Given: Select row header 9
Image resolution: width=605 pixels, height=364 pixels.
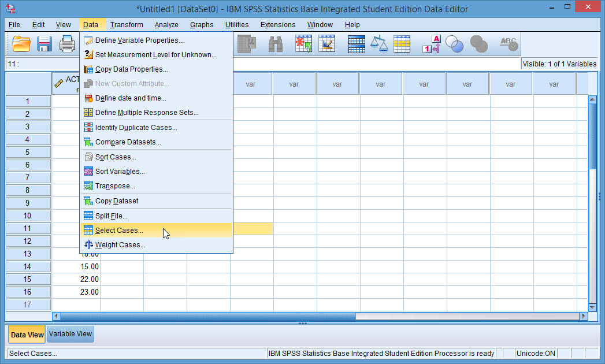Looking at the screenshot, I should point(28,203).
